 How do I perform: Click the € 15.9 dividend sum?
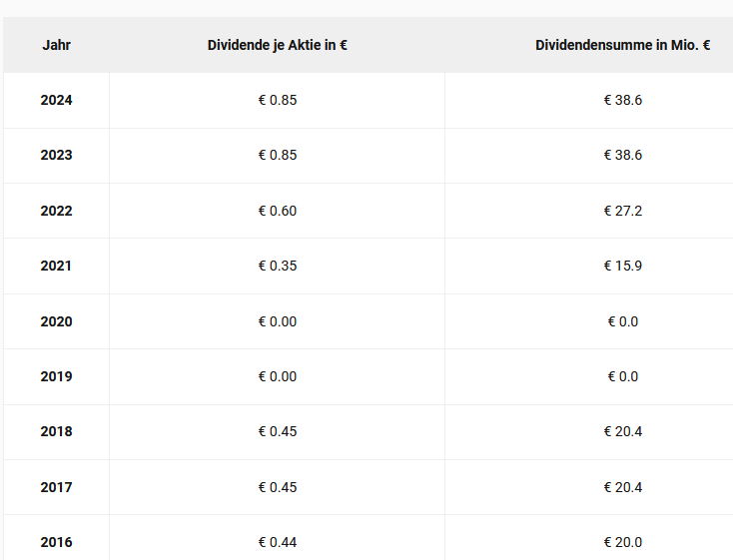(x=622, y=266)
